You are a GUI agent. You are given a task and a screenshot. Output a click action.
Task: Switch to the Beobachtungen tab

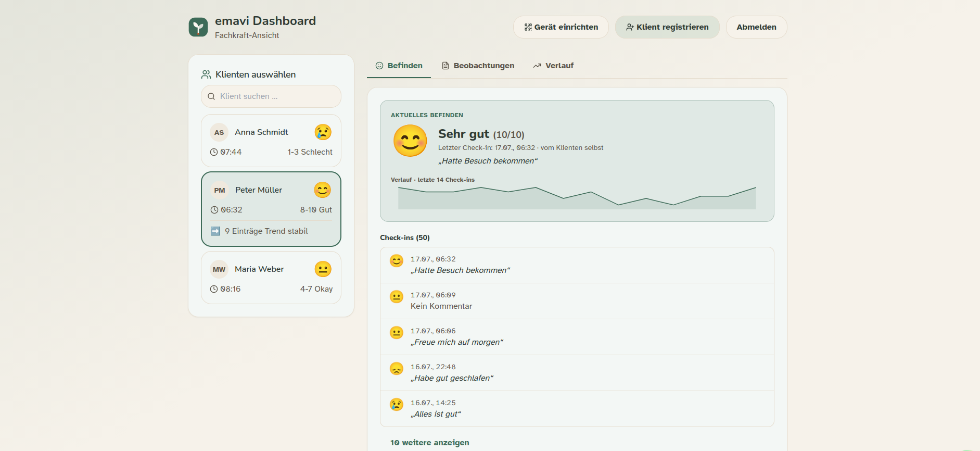pos(478,66)
